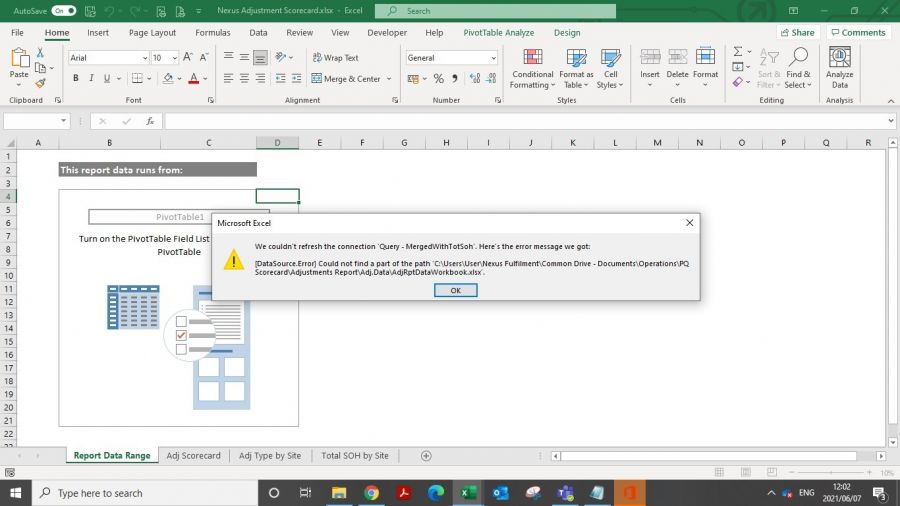
Task: Switch to the Insert ribbon tab
Action: (x=98, y=33)
